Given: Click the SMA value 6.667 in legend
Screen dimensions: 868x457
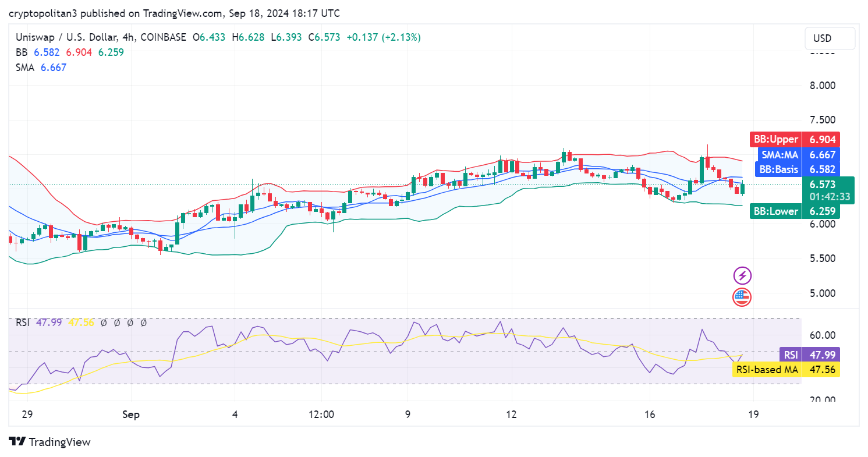Looking at the screenshot, I should click(x=54, y=68).
